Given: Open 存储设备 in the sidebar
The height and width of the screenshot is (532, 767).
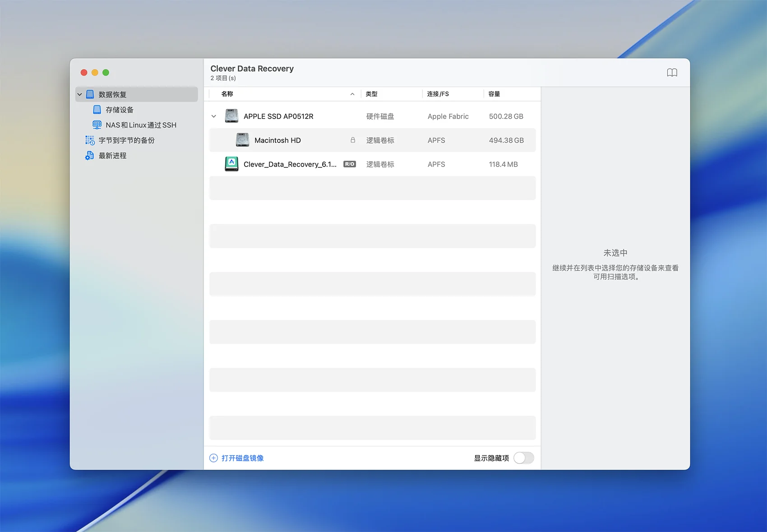Looking at the screenshot, I should tap(120, 110).
